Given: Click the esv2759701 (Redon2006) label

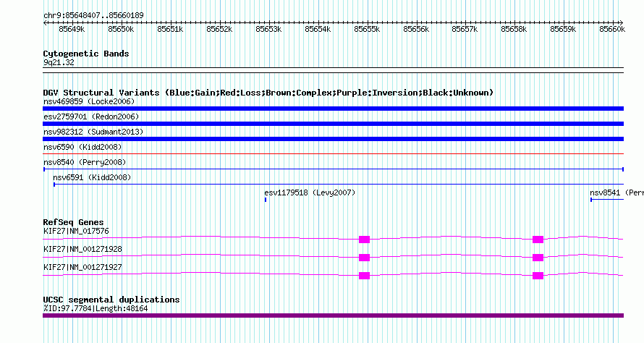Looking at the screenshot, I should pos(91,117).
